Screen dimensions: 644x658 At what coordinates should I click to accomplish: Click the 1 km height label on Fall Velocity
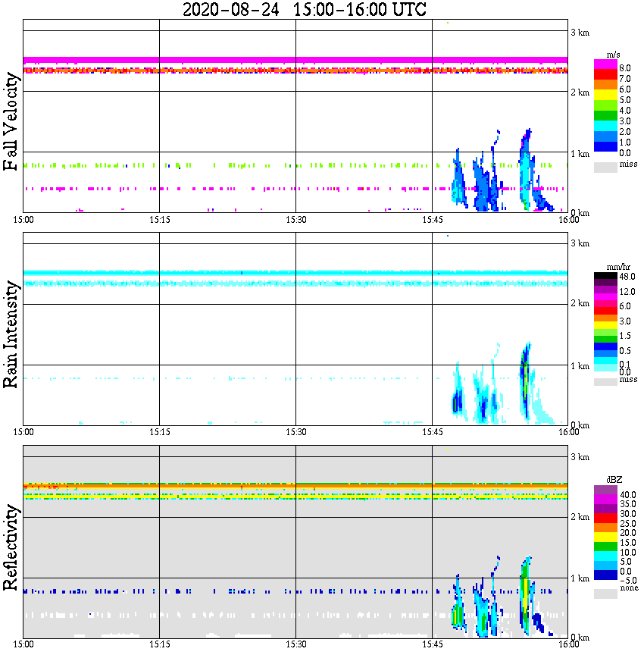coord(580,154)
